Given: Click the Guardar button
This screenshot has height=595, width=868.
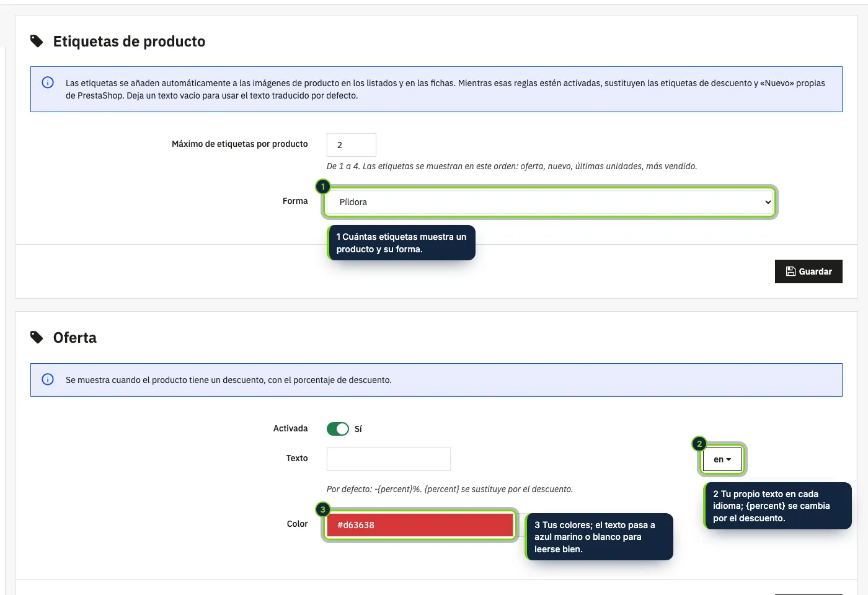Looking at the screenshot, I should click(x=808, y=271).
